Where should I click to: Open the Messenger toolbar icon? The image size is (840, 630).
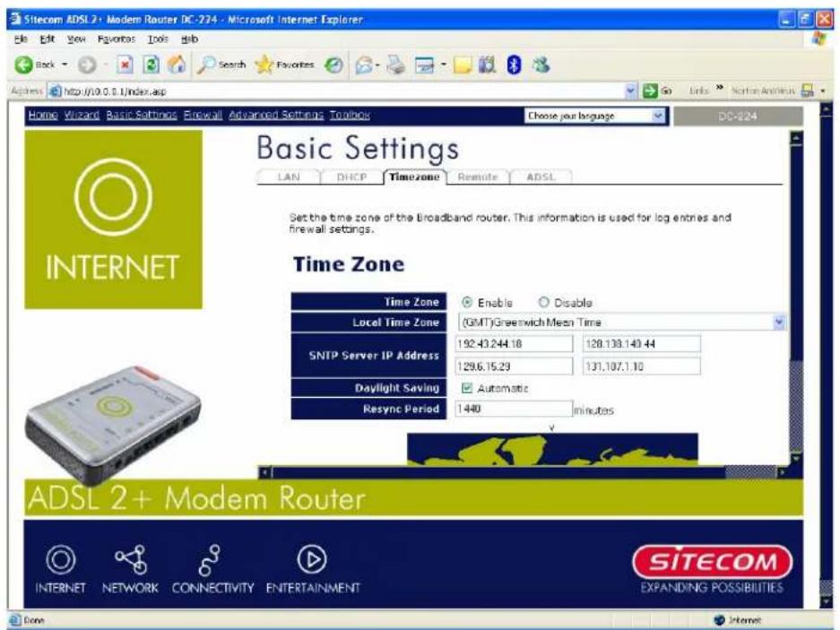click(541, 65)
